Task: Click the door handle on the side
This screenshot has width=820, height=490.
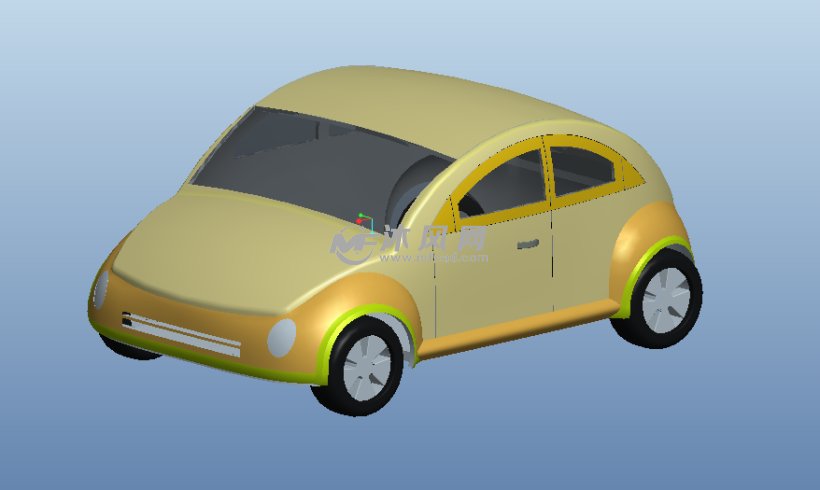Action: click(527, 243)
